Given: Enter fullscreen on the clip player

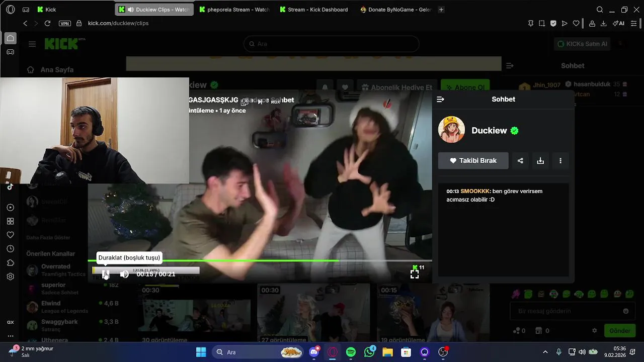Looking at the screenshot, I should [x=415, y=274].
